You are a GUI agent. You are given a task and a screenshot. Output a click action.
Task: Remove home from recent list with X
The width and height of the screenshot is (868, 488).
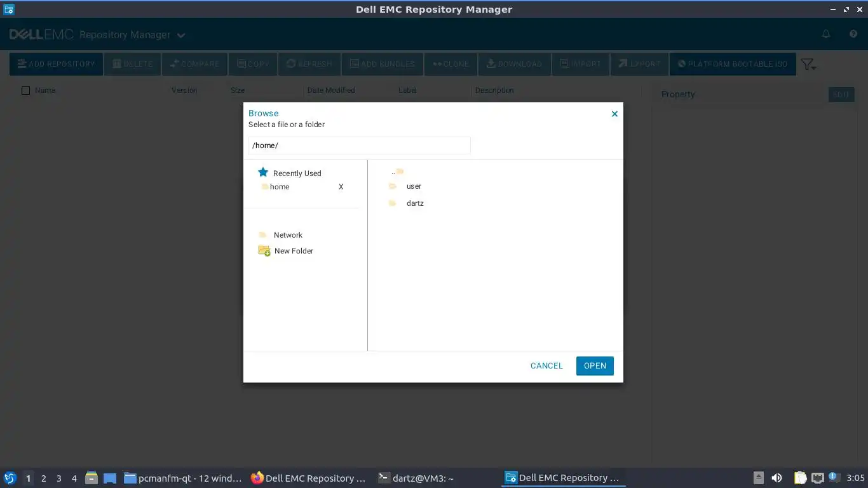coord(341,187)
